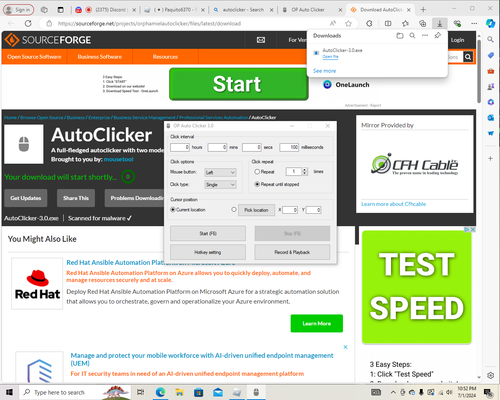This screenshot has width=500, height=400.
Task: Click the green Learn More button
Action: (317, 323)
